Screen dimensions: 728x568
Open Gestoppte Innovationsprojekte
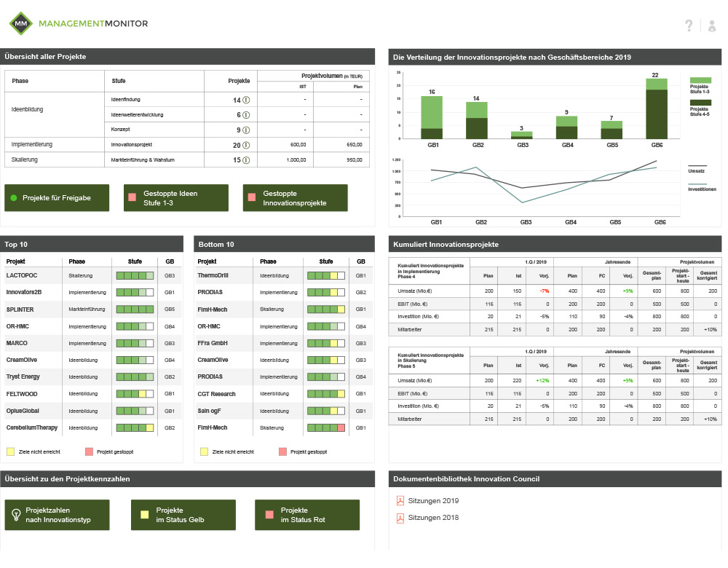[x=296, y=198]
